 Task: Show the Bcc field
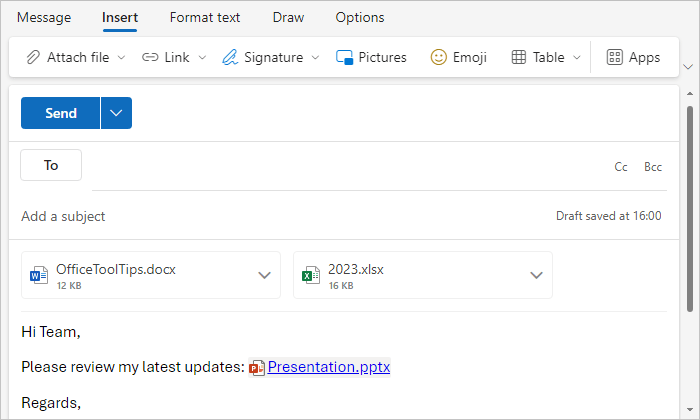click(653, 167)
